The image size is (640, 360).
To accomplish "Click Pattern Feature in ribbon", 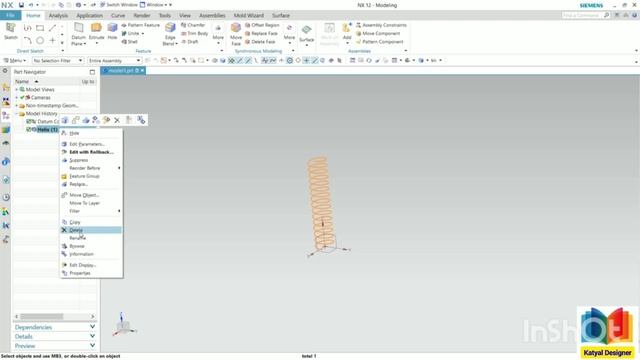I will click(x=141, y=25).
